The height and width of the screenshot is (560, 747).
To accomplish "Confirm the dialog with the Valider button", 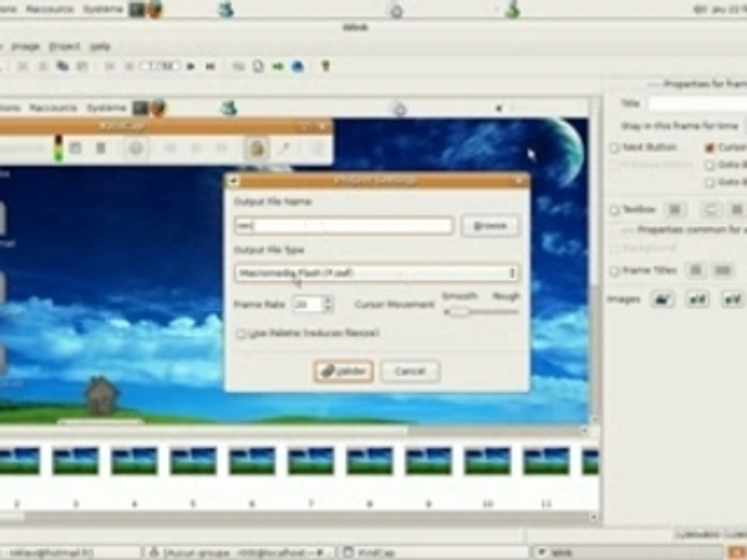I will tap(343, 372).
